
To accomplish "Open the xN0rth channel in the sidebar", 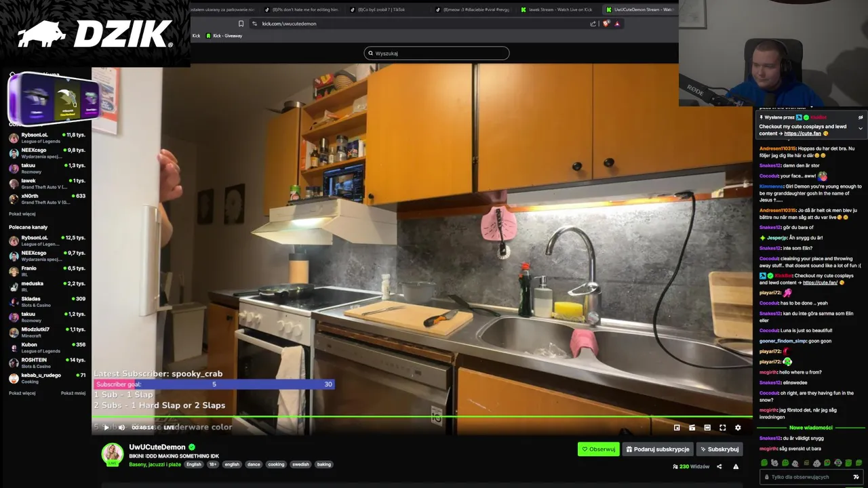I will 47,199.
